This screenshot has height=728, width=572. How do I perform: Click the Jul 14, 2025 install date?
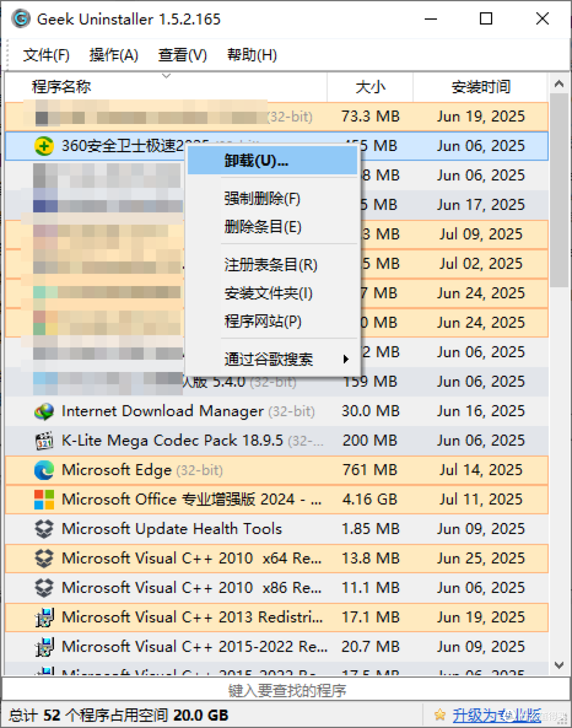481,470
